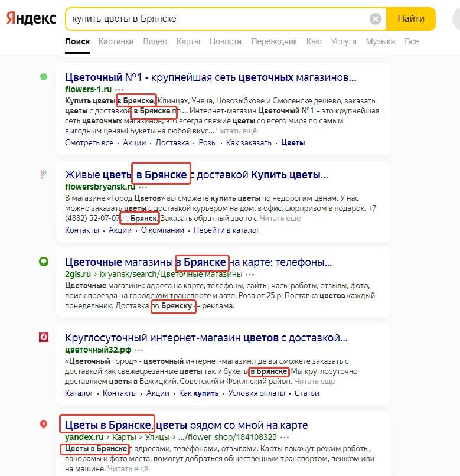Click the цветочный32.рф red favicon
This screenshot has height=476, width=460.
coord(43,337)
